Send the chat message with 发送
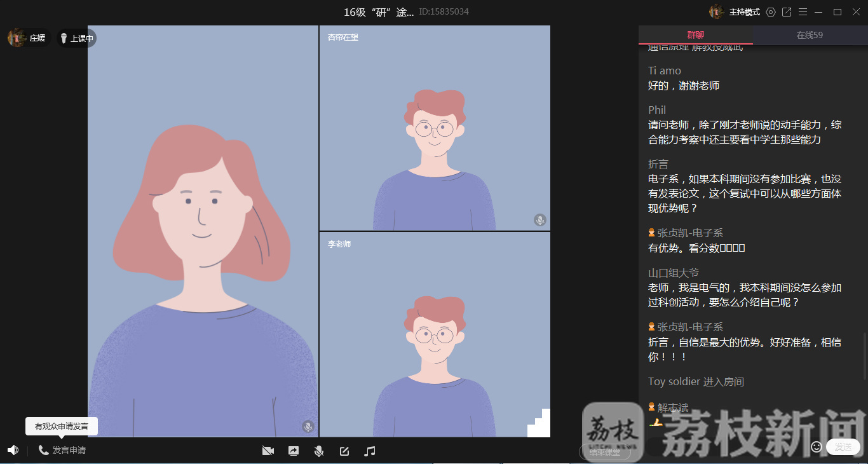The height and width of the screenshot is (464, 868). [843, 447]
